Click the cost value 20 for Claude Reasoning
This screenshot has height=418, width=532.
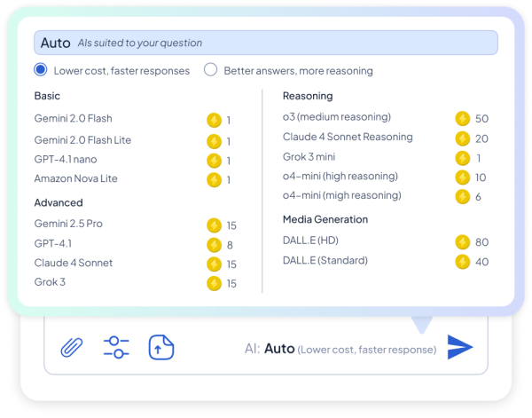coord(481,138)
